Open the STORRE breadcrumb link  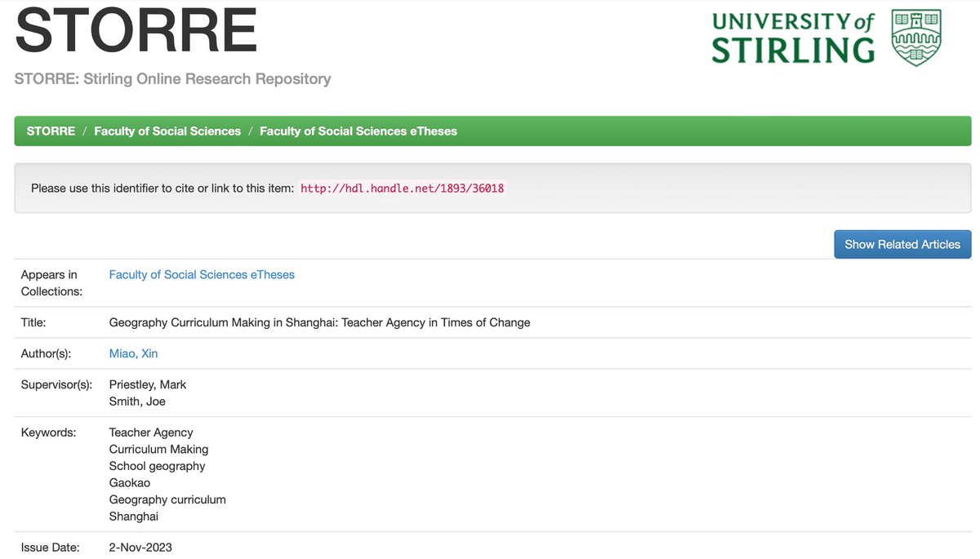(x=51, y=131)
